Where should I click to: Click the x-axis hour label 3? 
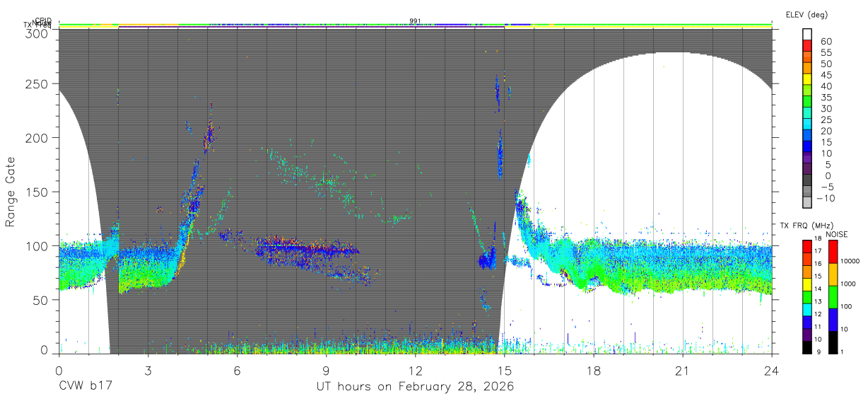point(148,370)
